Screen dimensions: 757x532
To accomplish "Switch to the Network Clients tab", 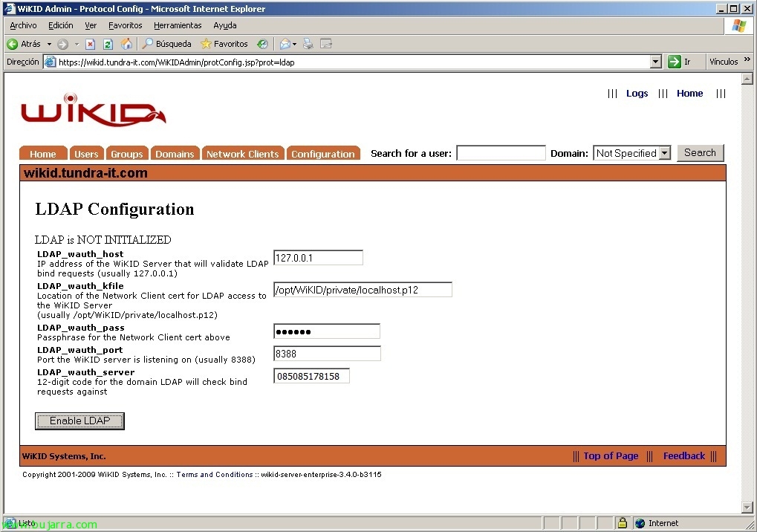I will [x=242, y=154].
